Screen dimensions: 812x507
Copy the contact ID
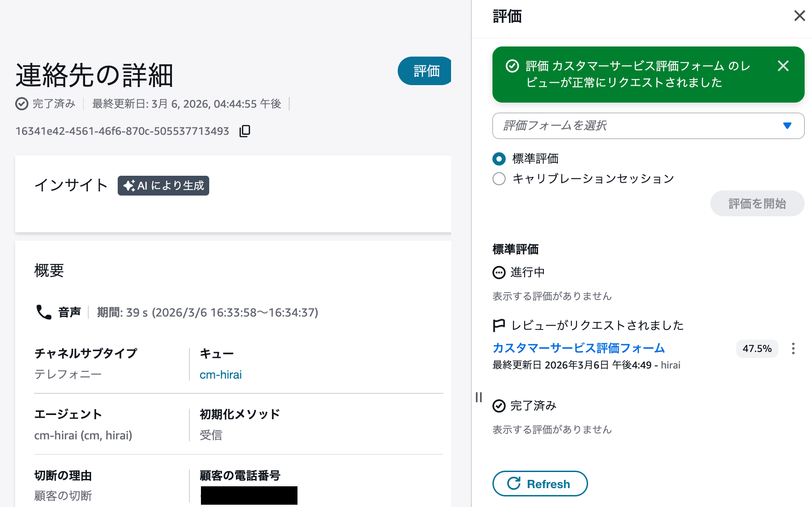click(245, 131)
